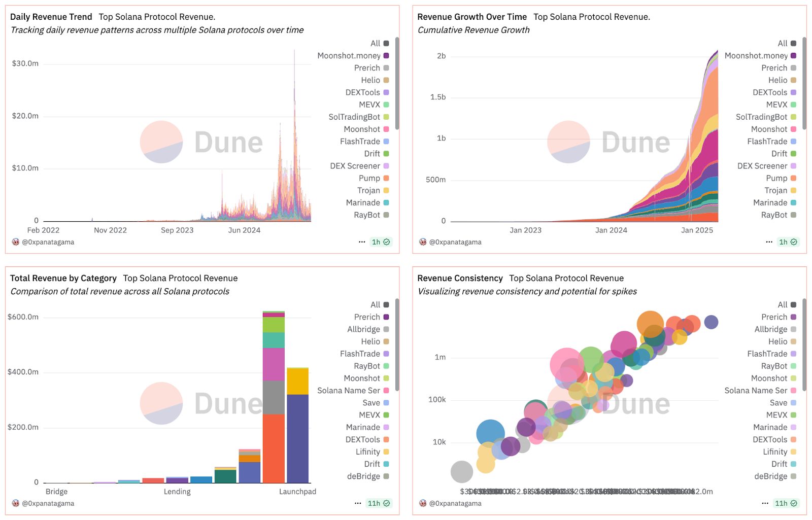The width and height of the screenshot is (812, 520).
Task: Click the 1h refresh badge on Revenue Growth Over Time
Action: 788,242
